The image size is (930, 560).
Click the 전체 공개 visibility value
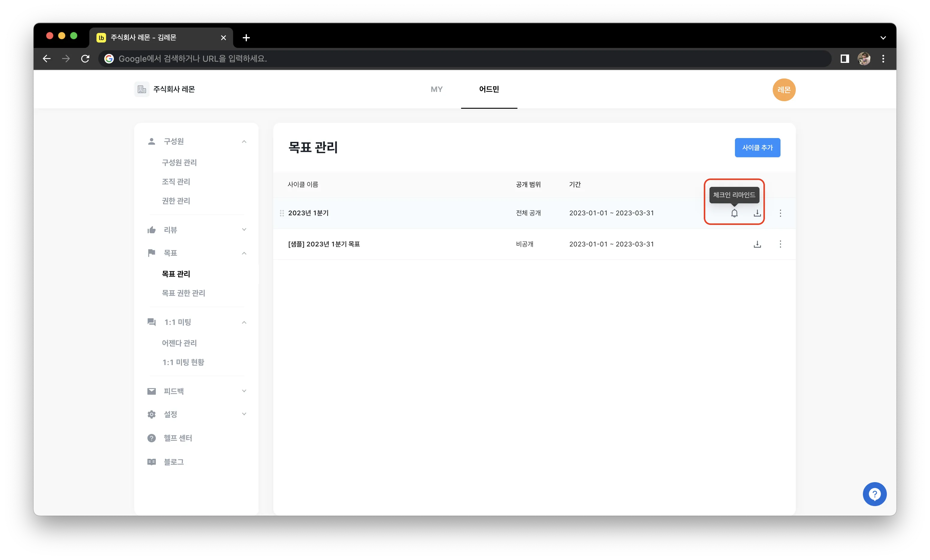[x=528, y=213]
